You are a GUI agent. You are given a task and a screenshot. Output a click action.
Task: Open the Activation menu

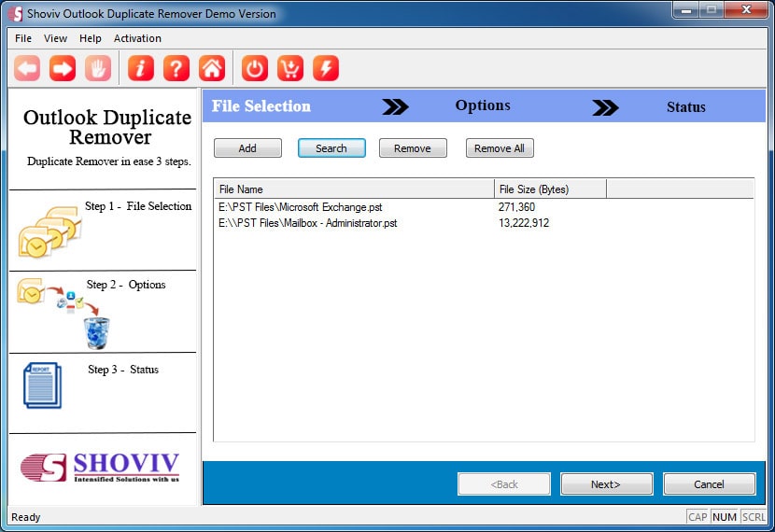pos(137,38)
